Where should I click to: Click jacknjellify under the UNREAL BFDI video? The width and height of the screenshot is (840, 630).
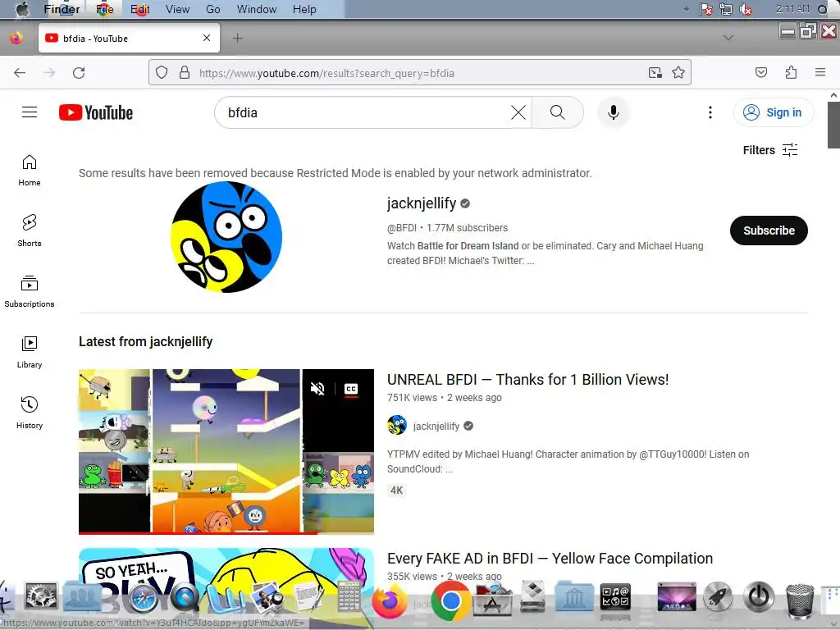coord(436,426)
